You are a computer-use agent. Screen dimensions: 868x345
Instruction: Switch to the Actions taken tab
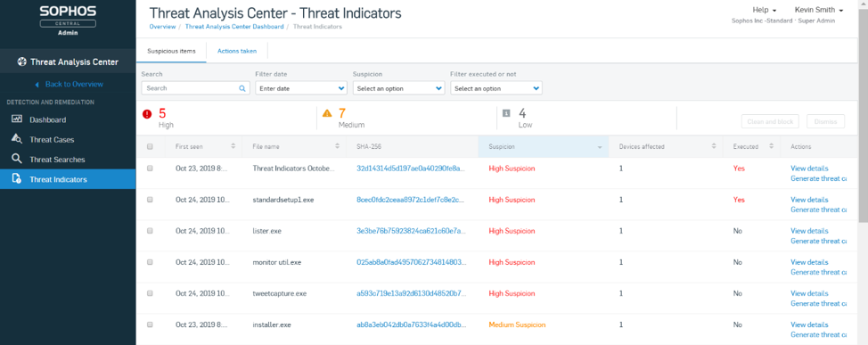(x=237, y=51)
